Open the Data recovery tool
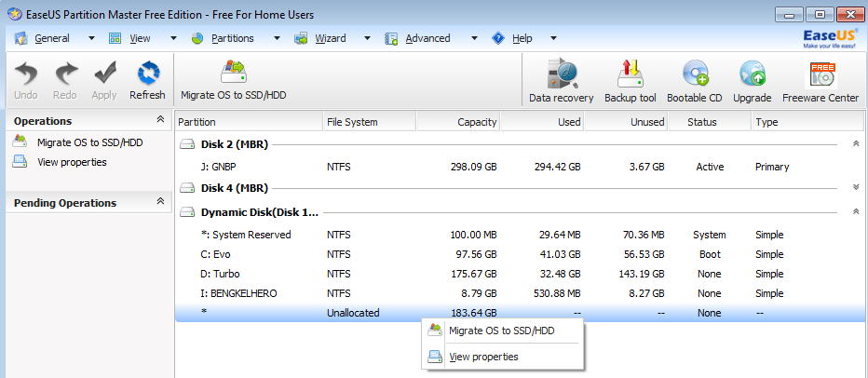The width and height of the screenshot is (868, 378). coord(561,80)
